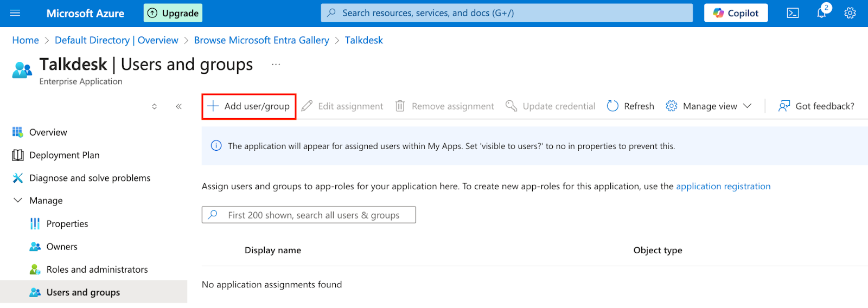Click the magnifier icon in the users search box
This screenshot has height=308, width=868.
[213, 215]
